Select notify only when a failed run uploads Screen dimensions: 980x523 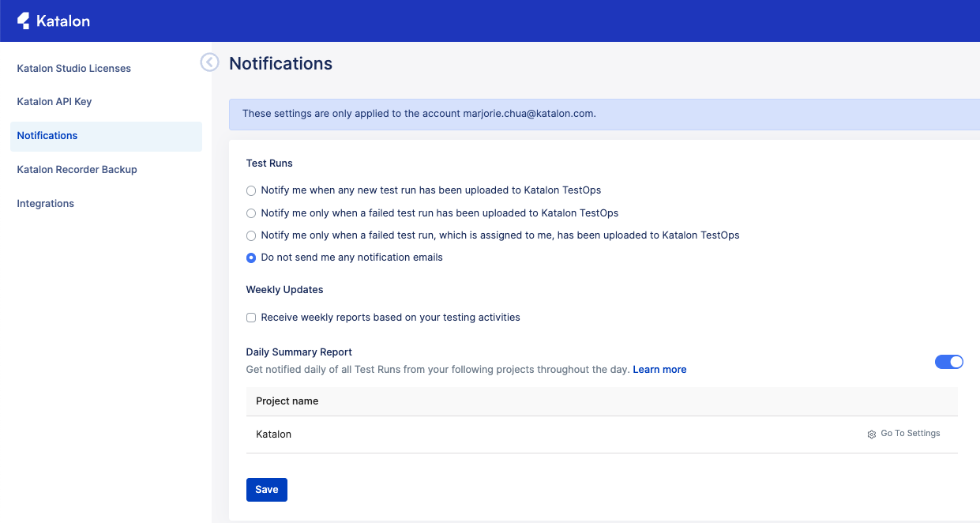click(250, 213)
